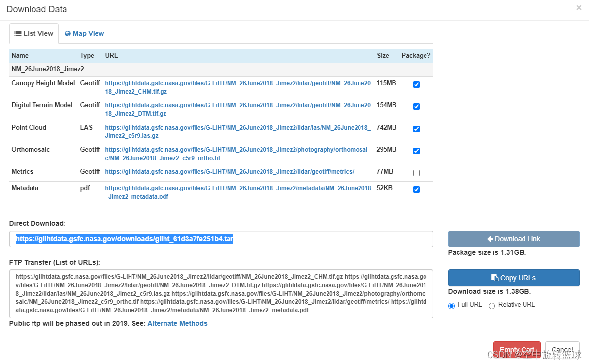Uncheck Orthomosaic package checkbox

[416, 151]
